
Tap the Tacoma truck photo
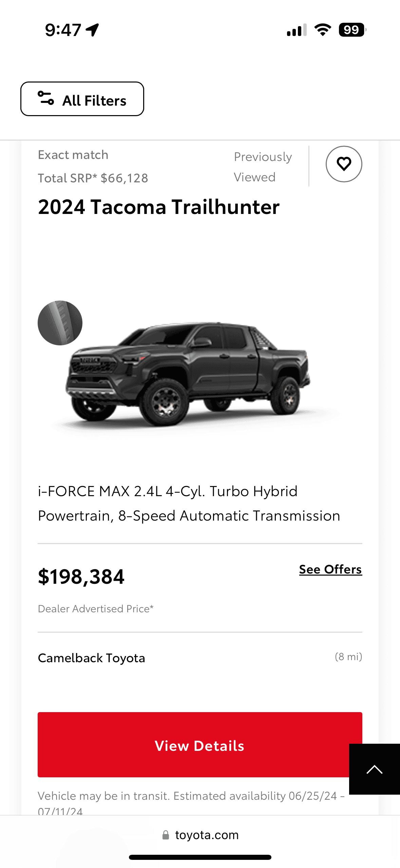coord(190,374)
